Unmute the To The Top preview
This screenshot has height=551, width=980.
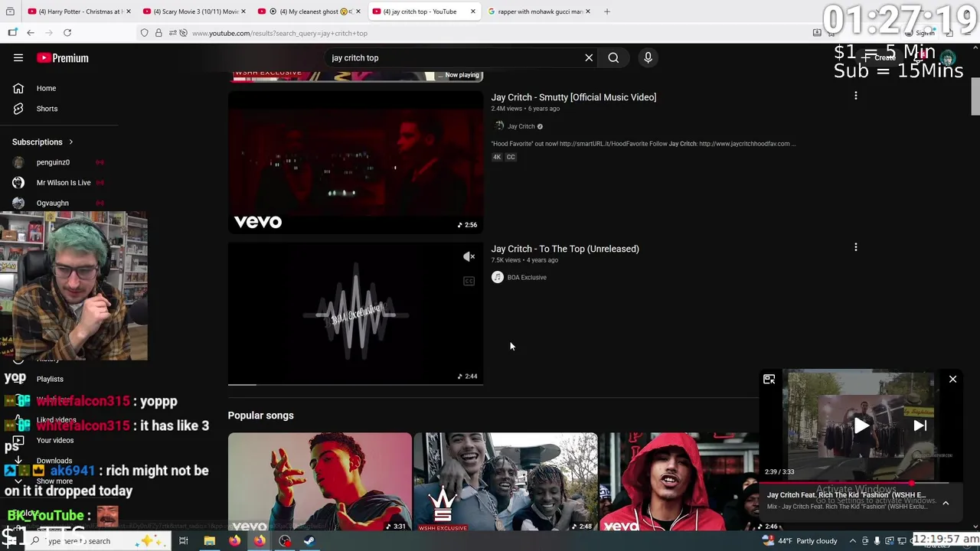469,257
